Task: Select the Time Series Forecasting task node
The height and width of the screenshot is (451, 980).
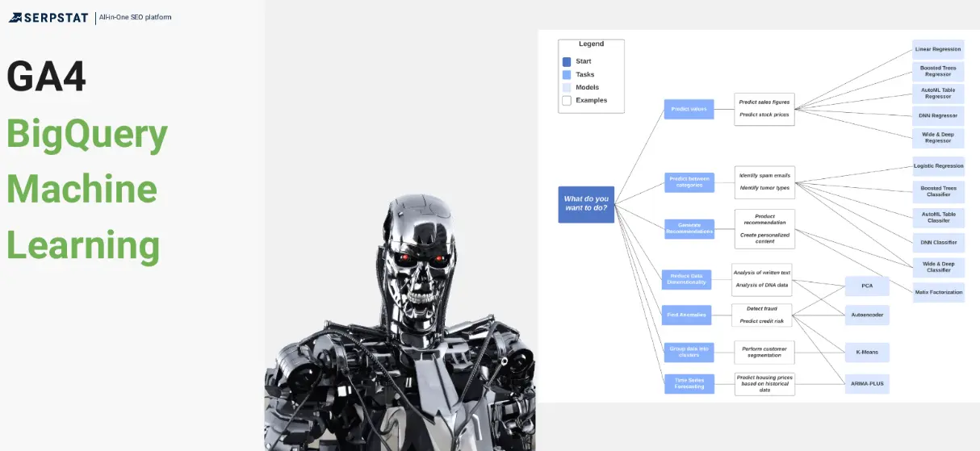Action: 689,383
